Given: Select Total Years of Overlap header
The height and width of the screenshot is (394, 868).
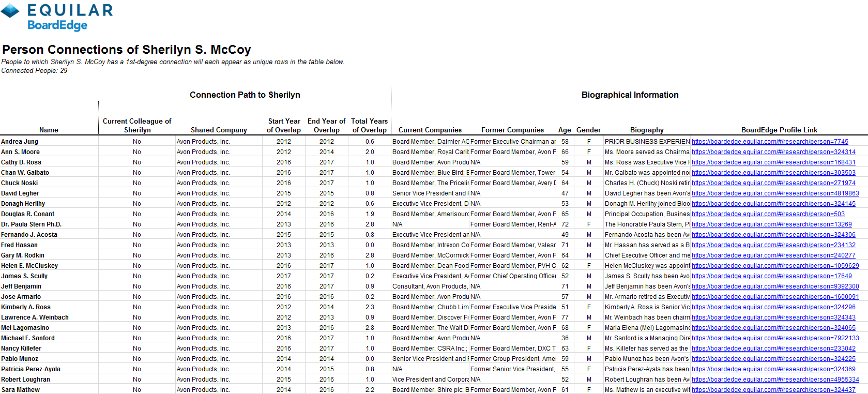Looking at the screenshot, I should [370, 126].
